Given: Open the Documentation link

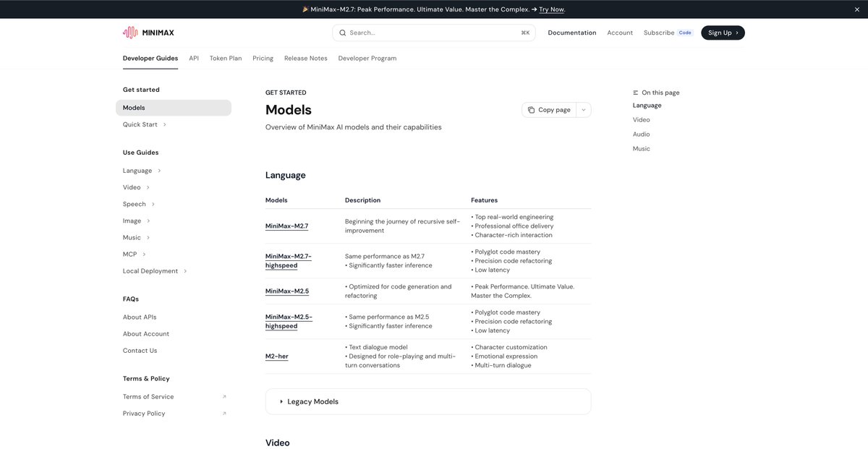Looking at the screenshot, I should click(x=572, y=33).
